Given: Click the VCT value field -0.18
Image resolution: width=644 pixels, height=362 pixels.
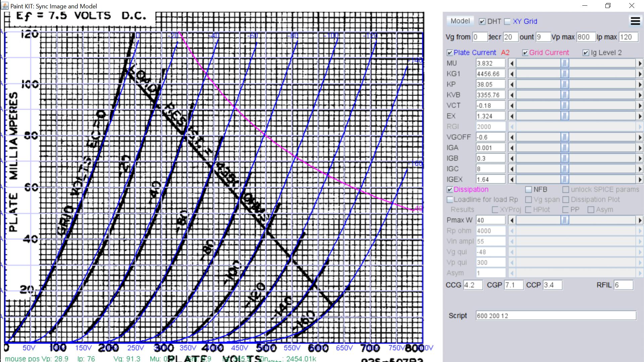Looking at the screenshot, I should (491, 105).
